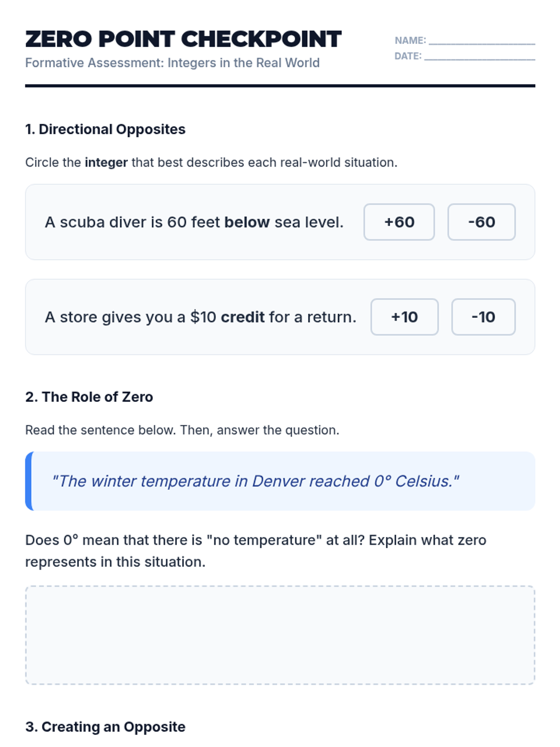
Task: Choose the -10 answer box
Action: (483, 317)
